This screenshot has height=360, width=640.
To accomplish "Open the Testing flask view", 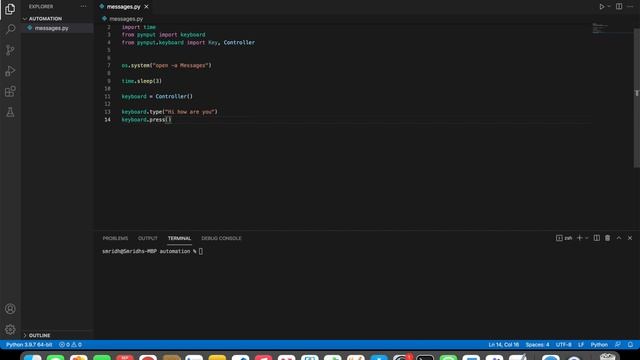I will click(x=10, y=112).
